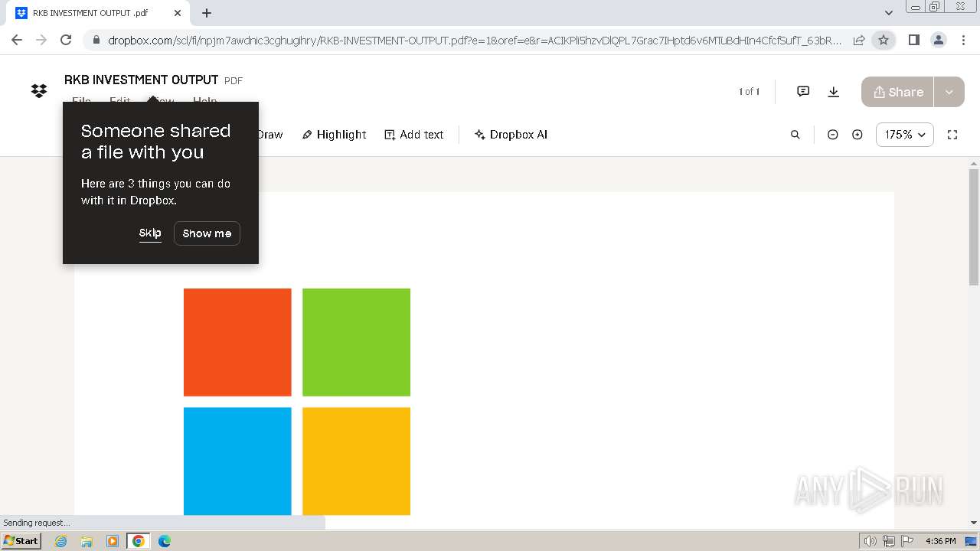980x551 pixels.
Task: Open the Action Center flag icon
Action: click(x=906, y=541)
